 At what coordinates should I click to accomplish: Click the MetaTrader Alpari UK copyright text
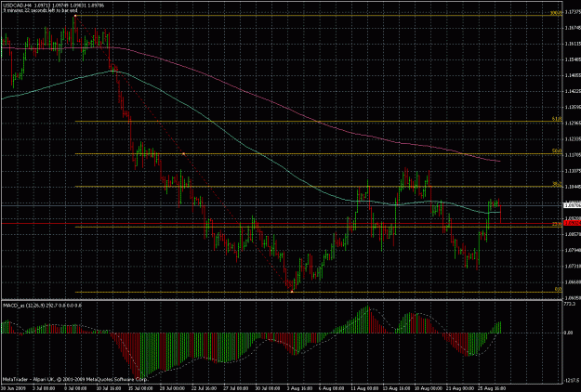tap(75, 379)
